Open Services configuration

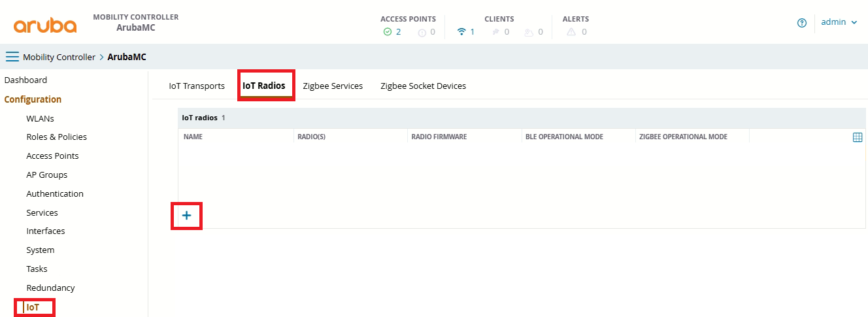pos(42,212)
